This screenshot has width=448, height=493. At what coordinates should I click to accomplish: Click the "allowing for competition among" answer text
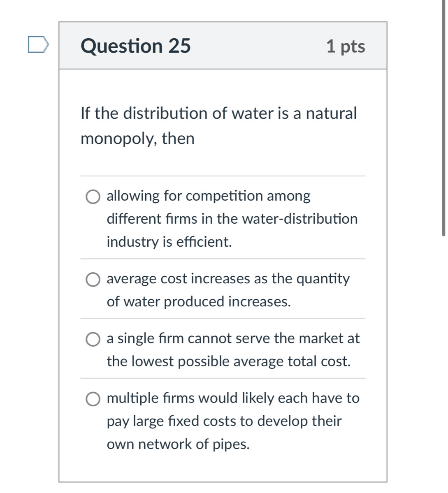pyautogui.click(x=209, y=196)
